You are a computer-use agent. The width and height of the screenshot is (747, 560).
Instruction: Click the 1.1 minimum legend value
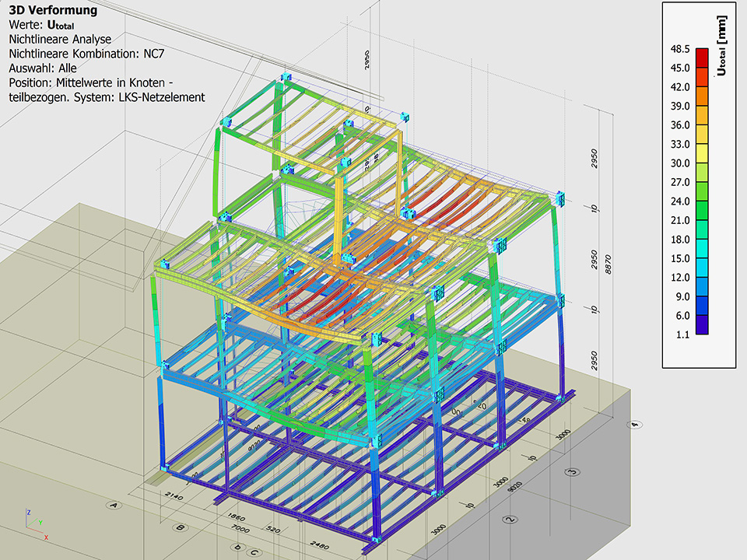(682, 337)
